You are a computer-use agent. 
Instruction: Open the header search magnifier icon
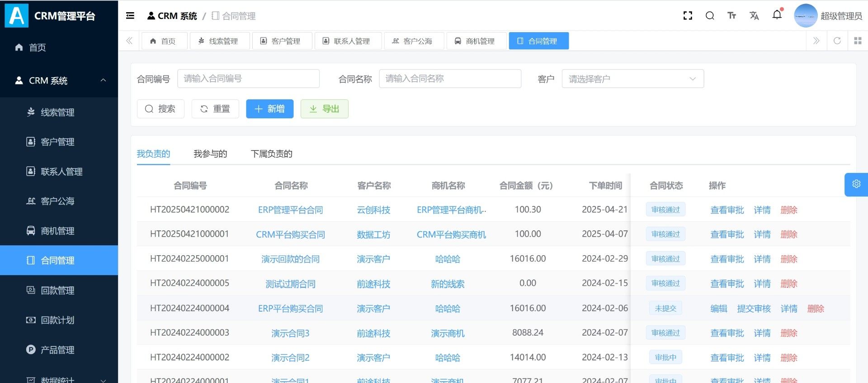pyautogui.click(x=710, y=16)
